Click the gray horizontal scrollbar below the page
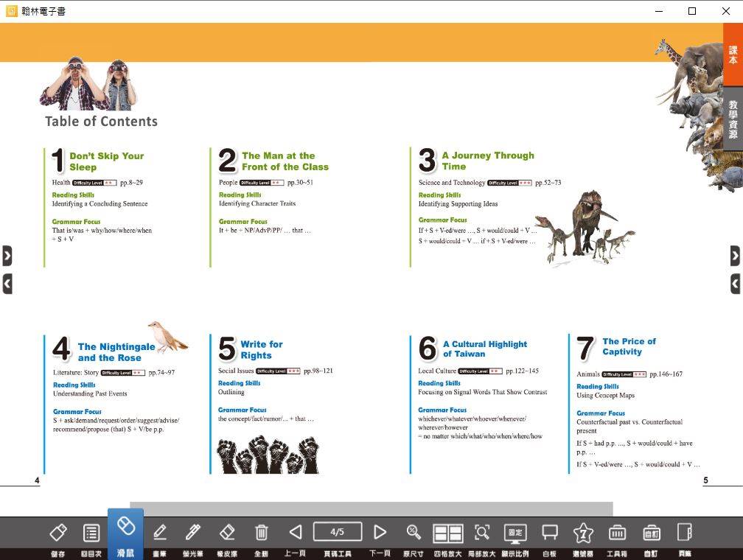Screen dimensions: 743x560 371,509
